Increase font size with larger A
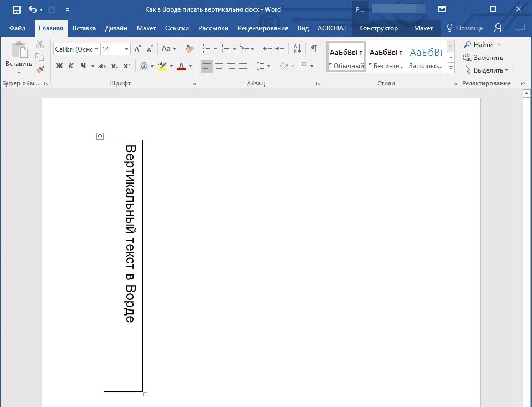The height and width of the screenshot is (407, 532). [138, 49]
